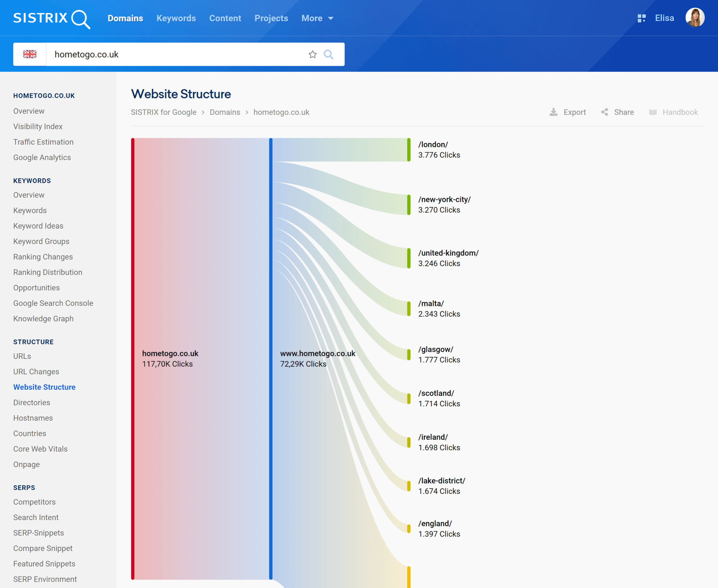Screen dimensions: 718x588
Task: Click the Export download icon
Action: point(554,112)
